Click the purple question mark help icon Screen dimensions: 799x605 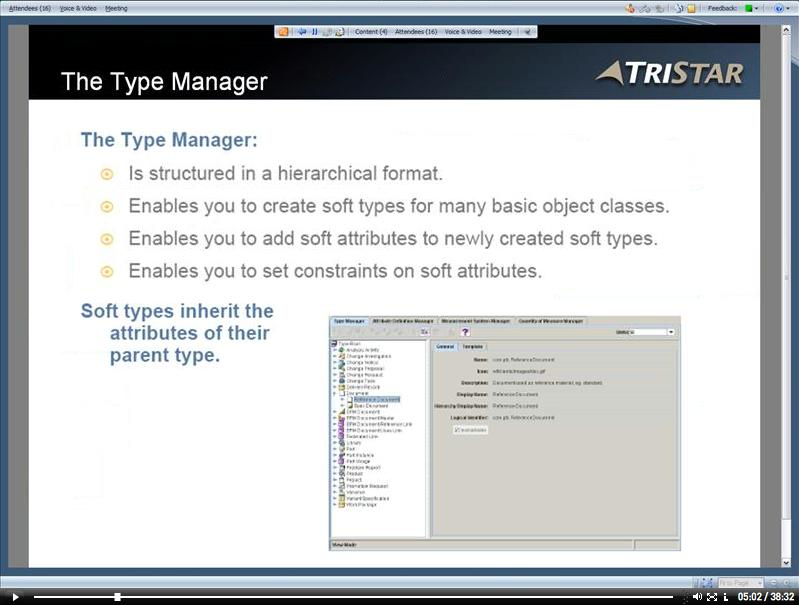(x=465, y=331)
